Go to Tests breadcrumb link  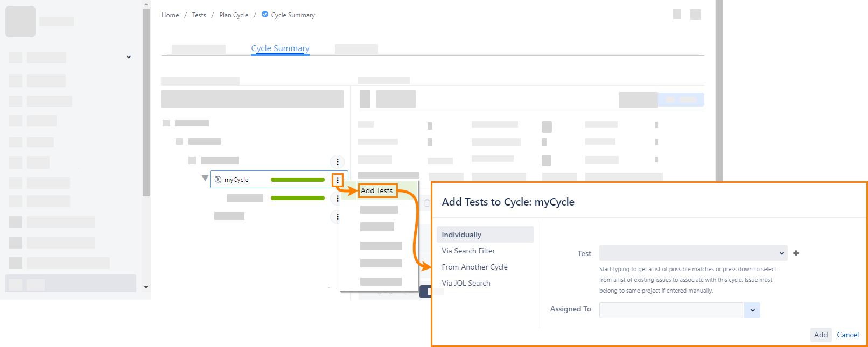point(199,15)
